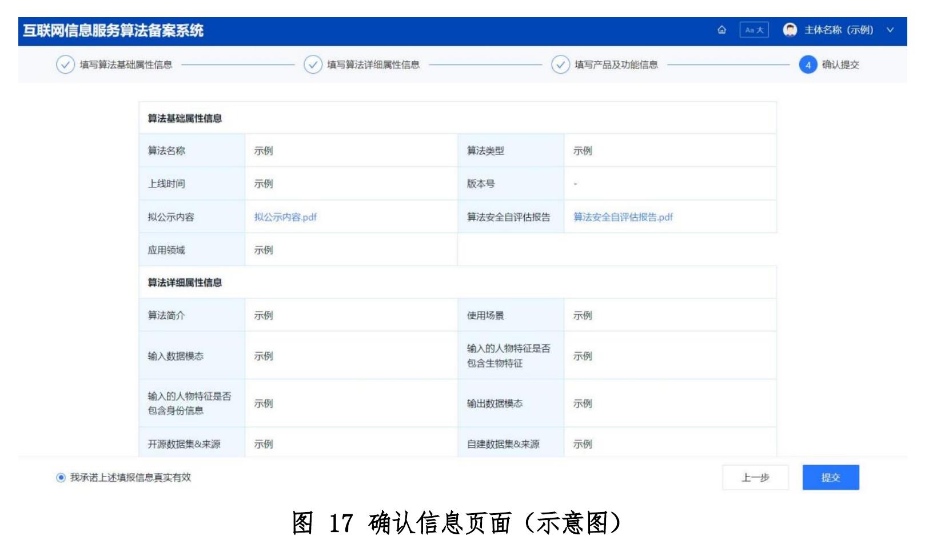Go to 填写算法基础属性信息 step
Screen dimensions: 937x560
pyautogui.click(x=126, y=65)
